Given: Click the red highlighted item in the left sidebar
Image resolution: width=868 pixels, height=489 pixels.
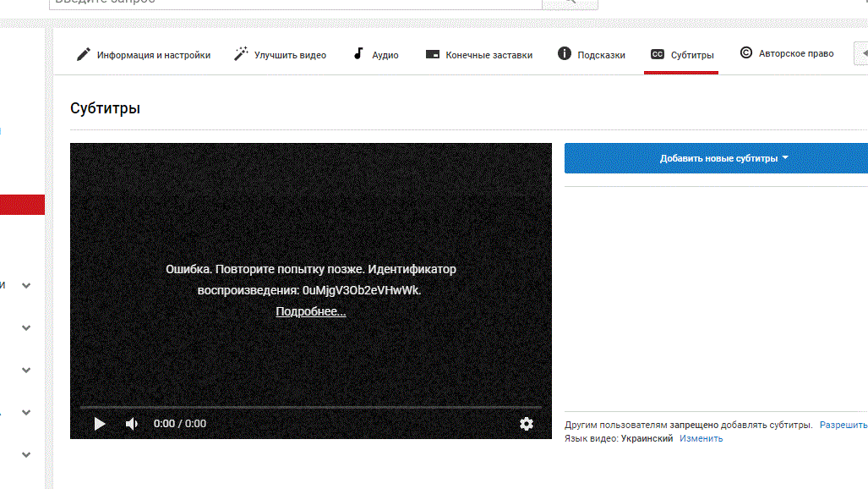Looking at the screenshot, I should tap(22, 204).
